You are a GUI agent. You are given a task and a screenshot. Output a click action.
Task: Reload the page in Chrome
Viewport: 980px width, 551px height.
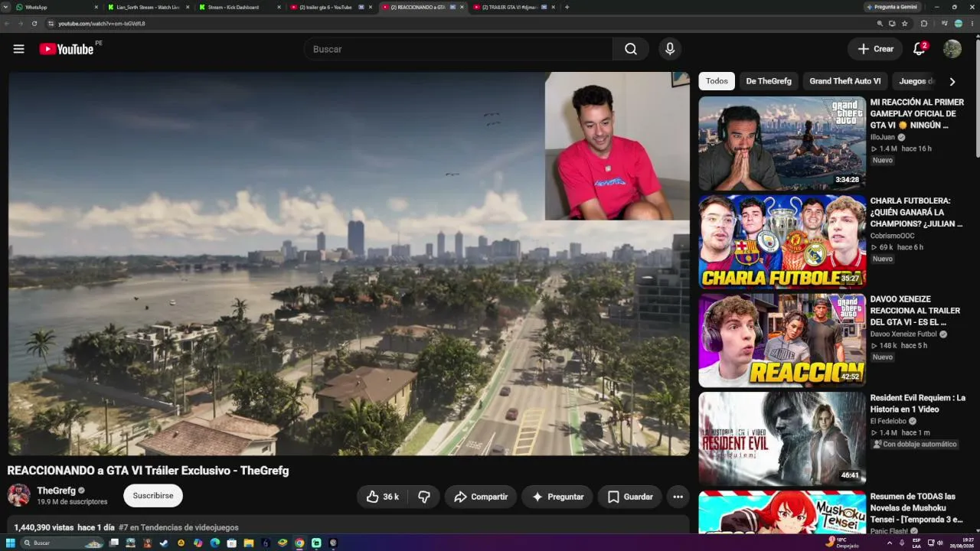[34, 24]
